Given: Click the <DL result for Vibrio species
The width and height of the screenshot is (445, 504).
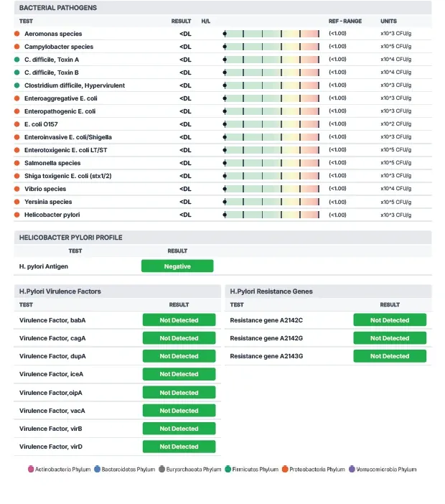Looking at the screenshot, I should click(185, 189).
